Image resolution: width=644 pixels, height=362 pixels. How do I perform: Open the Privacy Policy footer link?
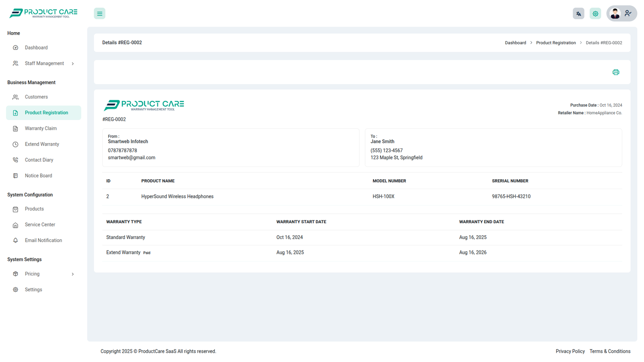(x=570, y=352)
